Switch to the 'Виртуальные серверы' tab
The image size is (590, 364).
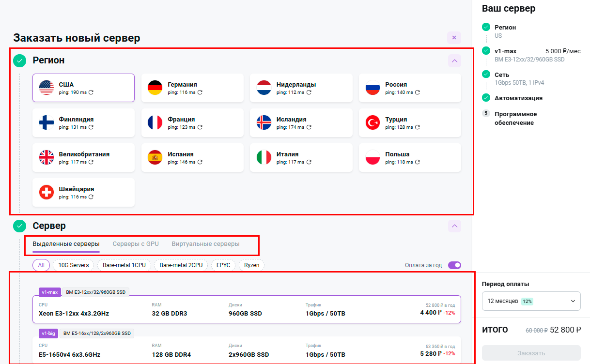[x=205, y=244]
